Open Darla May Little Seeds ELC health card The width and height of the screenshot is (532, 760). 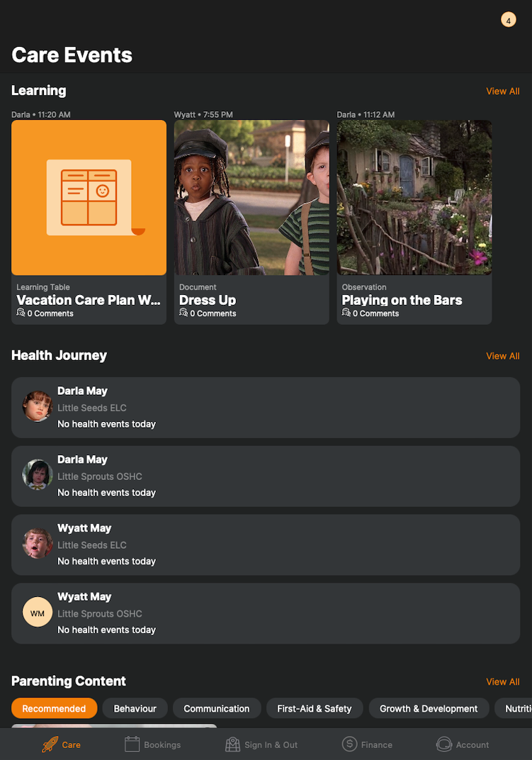[x=266, y=408]
